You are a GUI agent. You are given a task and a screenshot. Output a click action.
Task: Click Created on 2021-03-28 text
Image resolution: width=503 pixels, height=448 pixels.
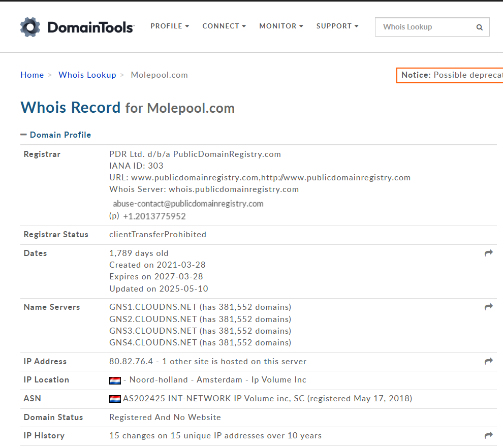pyautogui.click(x=157, y=265)
